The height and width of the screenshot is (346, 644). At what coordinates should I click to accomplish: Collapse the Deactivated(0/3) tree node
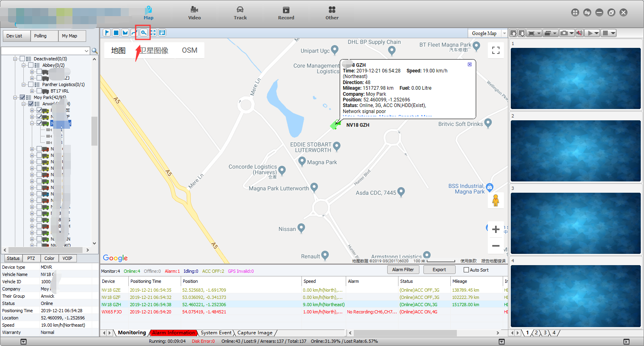pos(15,59)
